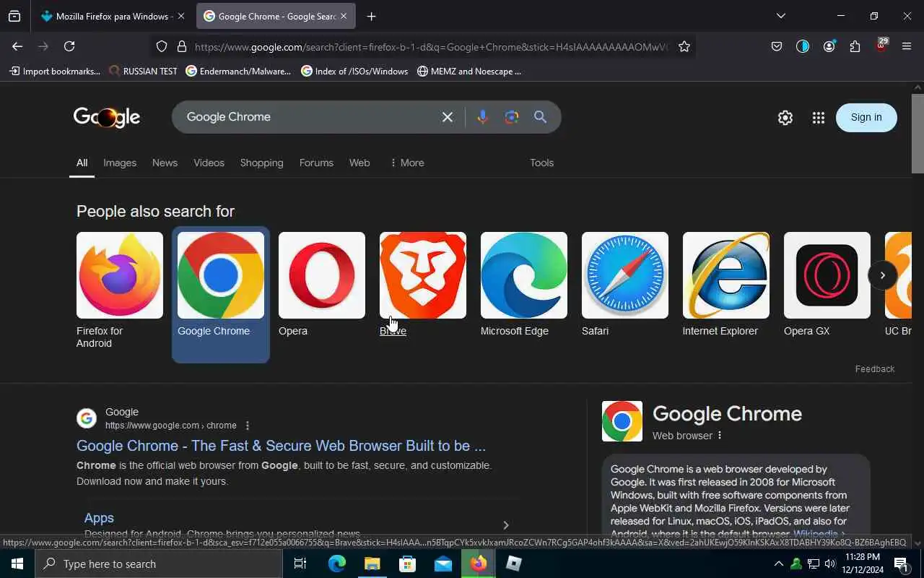Show hidden system tray icons
Image resolution: width=924 pixels, height=578 pixels.
(x=778, y=564)
